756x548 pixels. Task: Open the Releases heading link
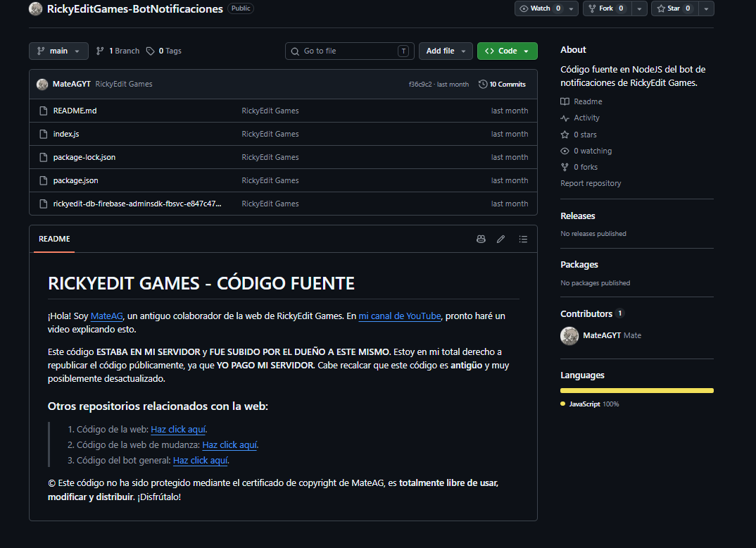[578, 216]
